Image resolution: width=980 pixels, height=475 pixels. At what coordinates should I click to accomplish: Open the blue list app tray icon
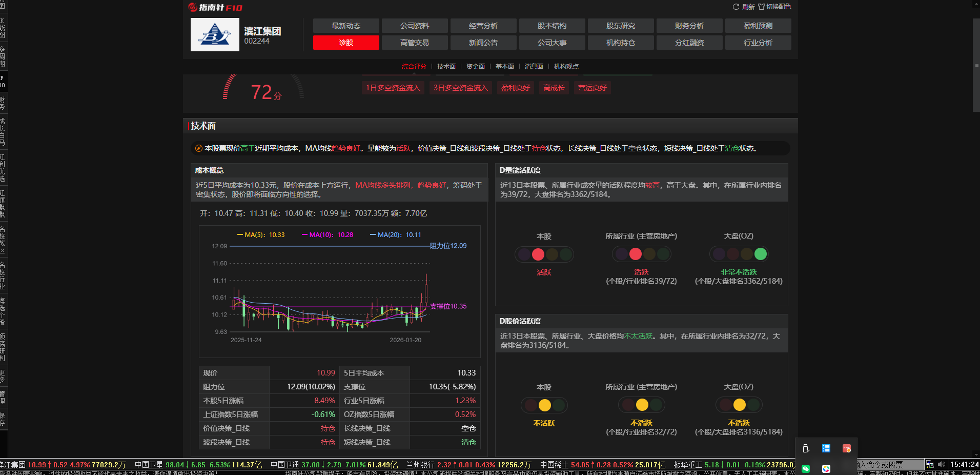pos(826,448)
